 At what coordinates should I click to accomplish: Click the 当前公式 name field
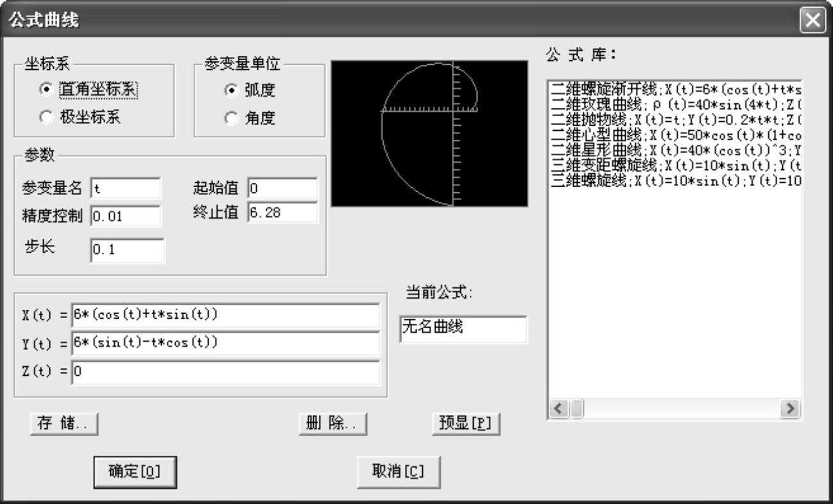(x=463, y=329)
